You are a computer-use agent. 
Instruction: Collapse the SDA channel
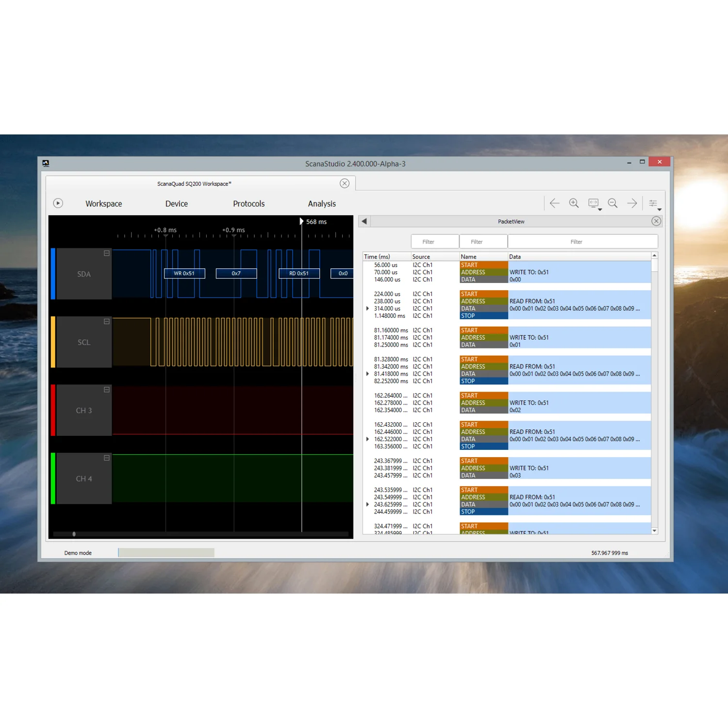(x=107, y=253)
